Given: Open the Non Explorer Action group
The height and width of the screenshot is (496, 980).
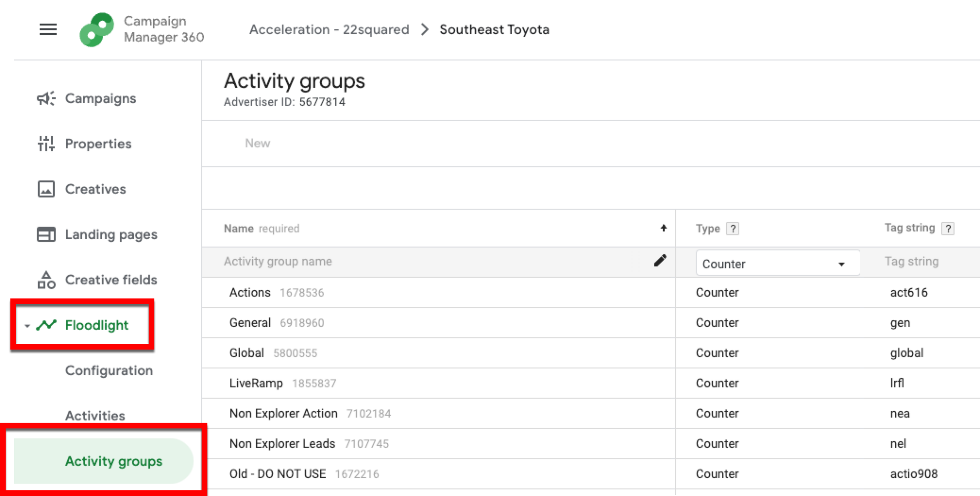Looking at the screenshot, I should (x=283, y=413).
